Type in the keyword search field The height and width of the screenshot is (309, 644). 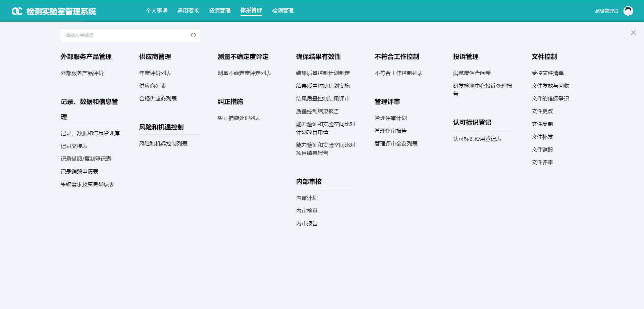(126, 35)
